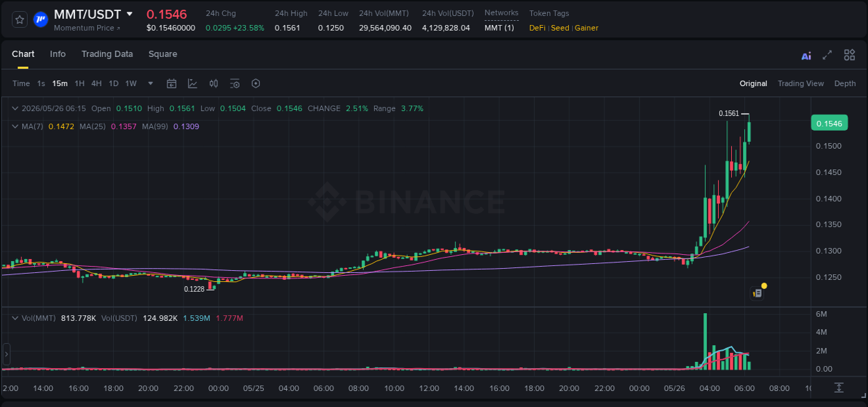Screen dimensions: 868x407
Task: Expand the more intervals dropdown arrow
Action: coord(151,83)
